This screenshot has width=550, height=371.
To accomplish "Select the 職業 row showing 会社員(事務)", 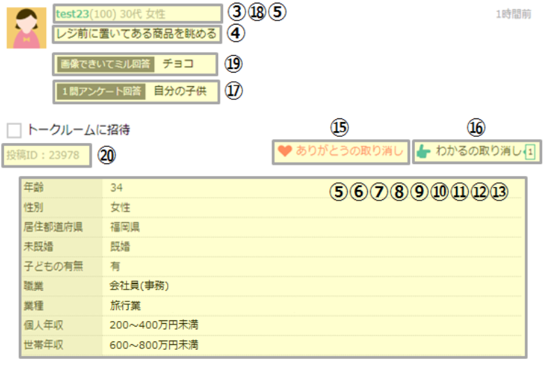I will tap(273, 286).
